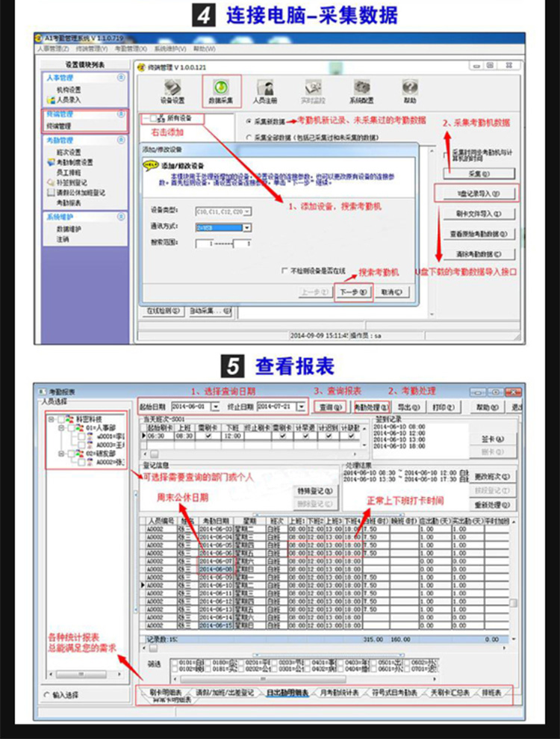
Task: Click the 采集 button
Action: click(479, 174)
